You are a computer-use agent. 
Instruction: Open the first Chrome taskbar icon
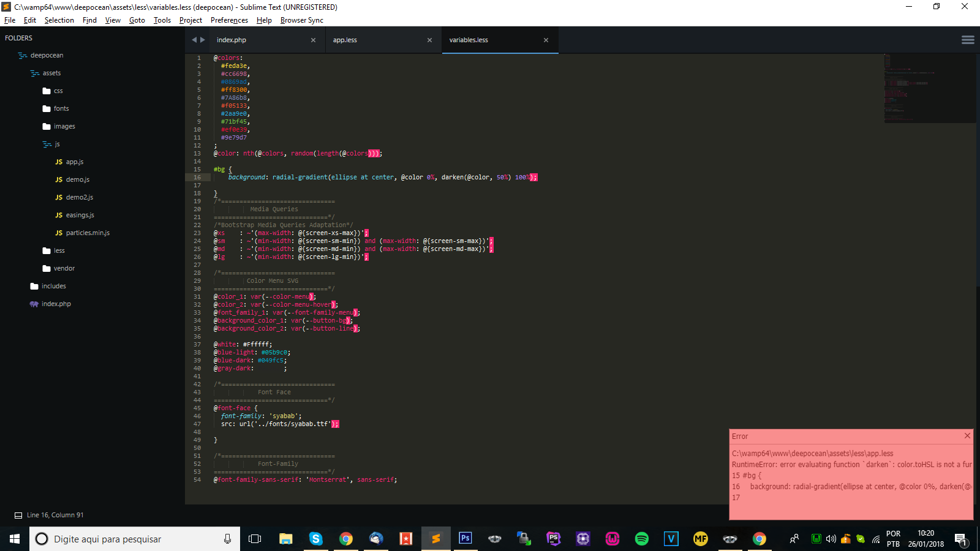tap(346, 539)
